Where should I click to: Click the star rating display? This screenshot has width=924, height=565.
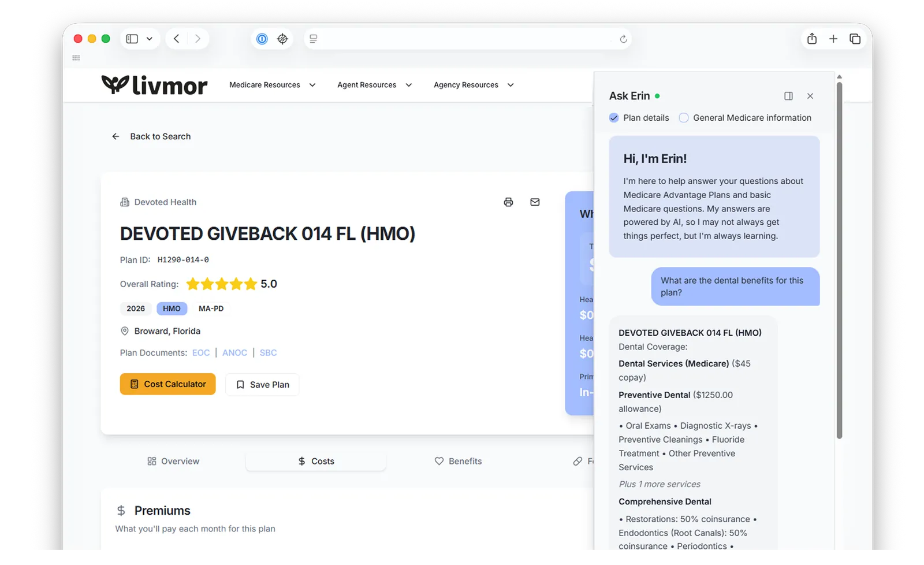click(x=221, y=284)
